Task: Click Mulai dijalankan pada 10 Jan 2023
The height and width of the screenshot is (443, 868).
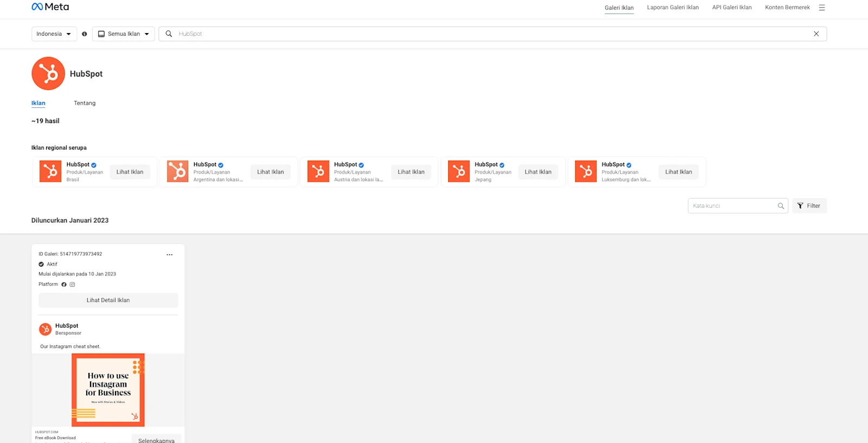Action: 77,274
